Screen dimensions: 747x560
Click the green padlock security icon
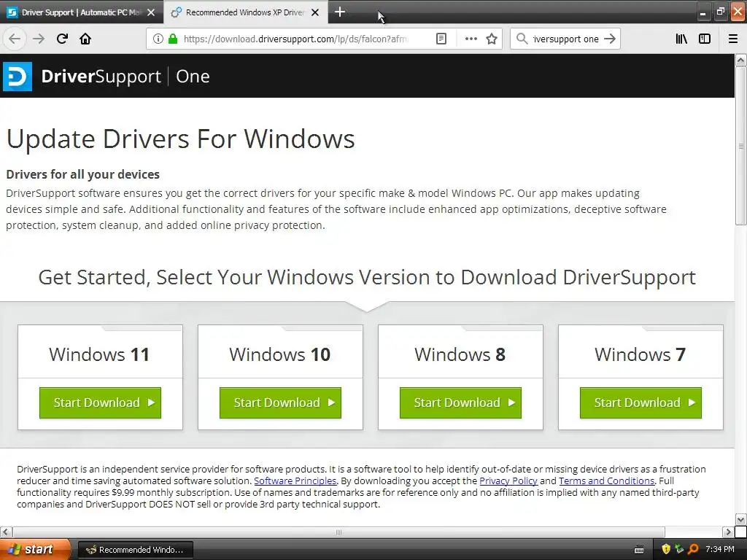tap(172, 39)
